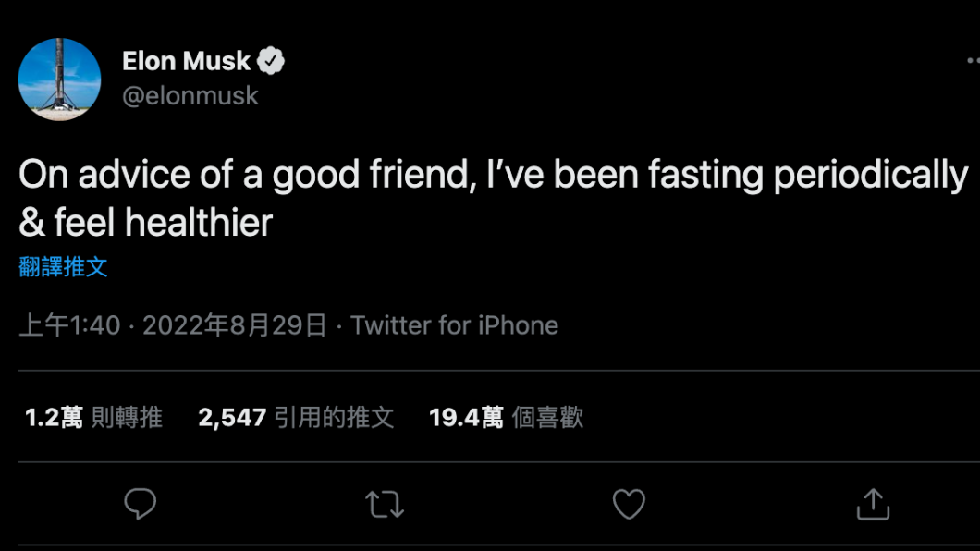Click the 上午1:40 timestamp
This screenshot has width=980, height=551.
(69, 325)
